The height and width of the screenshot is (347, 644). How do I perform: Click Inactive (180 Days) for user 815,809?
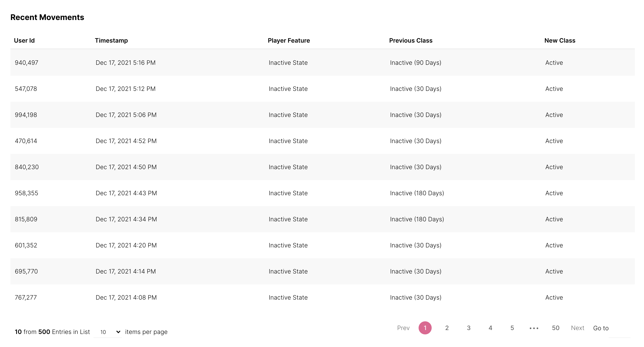pyautogui.click(x=417, y=219)
